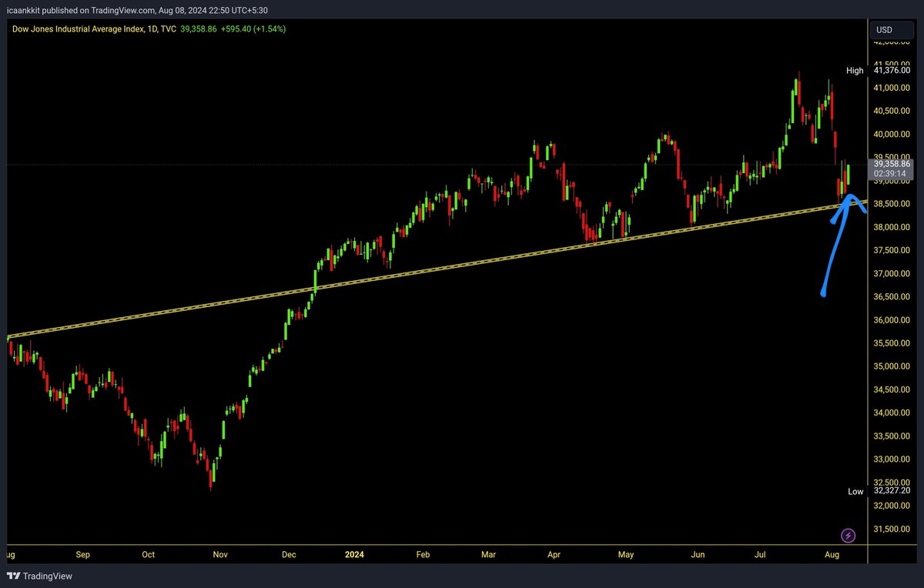The width and height of the screenshot is (924, 588).
Task: Select the Low label on price axis
Action: coord(855,491)
